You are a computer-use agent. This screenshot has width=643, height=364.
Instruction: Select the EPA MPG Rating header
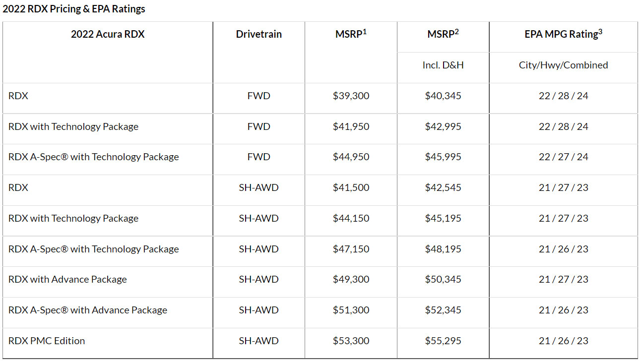click(563, 34)
